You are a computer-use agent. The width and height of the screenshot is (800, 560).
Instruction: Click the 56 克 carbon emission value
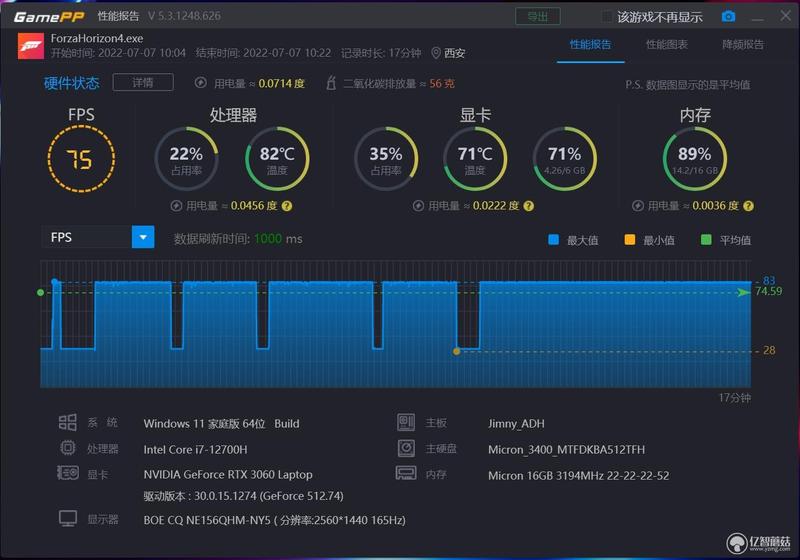pyautogui.click(x=442, y=83)
